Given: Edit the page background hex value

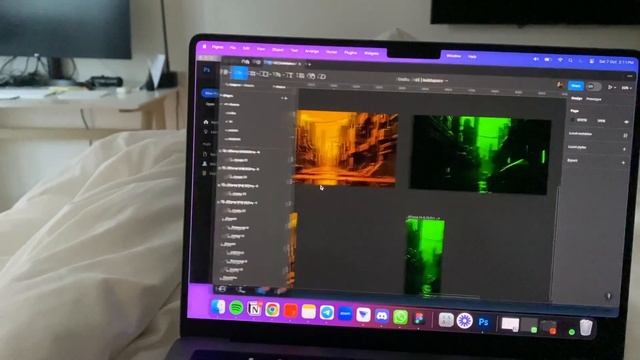Looking at the screenshot, I should tap(583, 120).
